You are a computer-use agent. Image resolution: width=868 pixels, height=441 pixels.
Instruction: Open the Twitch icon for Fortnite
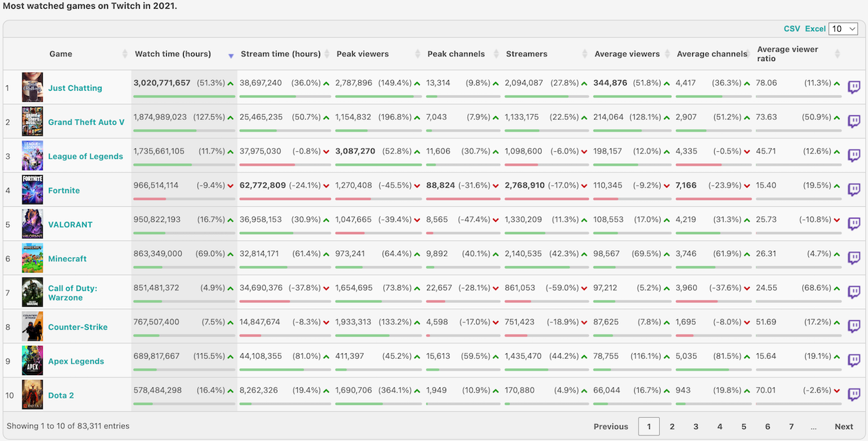click(x=854, y=190)
